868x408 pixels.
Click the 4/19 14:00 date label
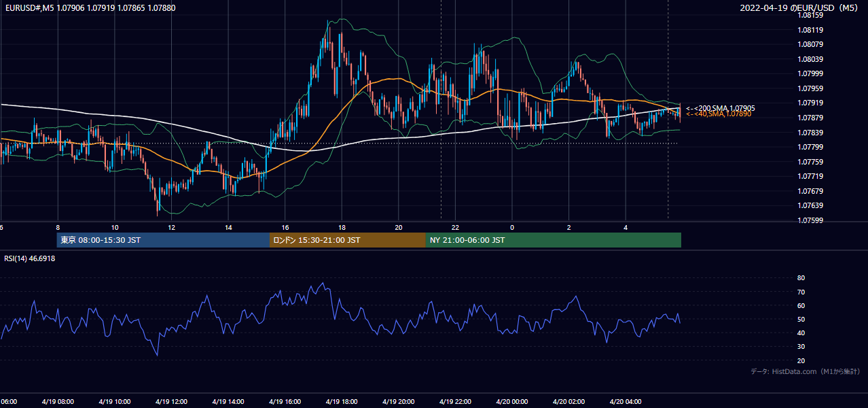click(228, 402)
